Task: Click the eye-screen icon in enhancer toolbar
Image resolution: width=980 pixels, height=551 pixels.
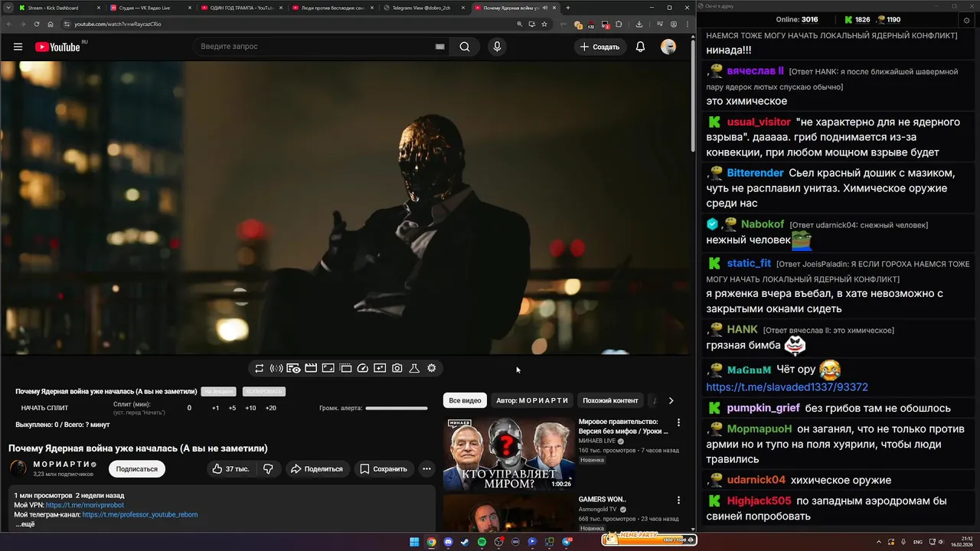Action: coord(293,368)
